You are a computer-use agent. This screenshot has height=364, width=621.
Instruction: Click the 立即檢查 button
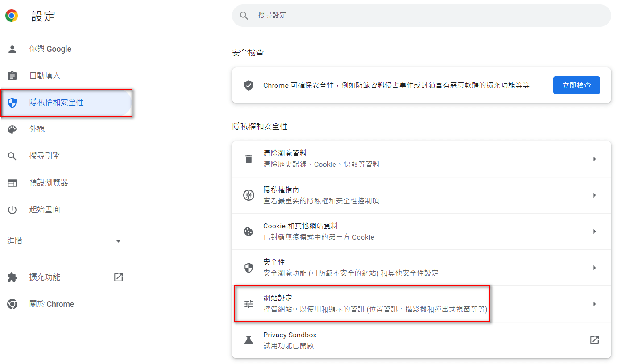point(576,85)
